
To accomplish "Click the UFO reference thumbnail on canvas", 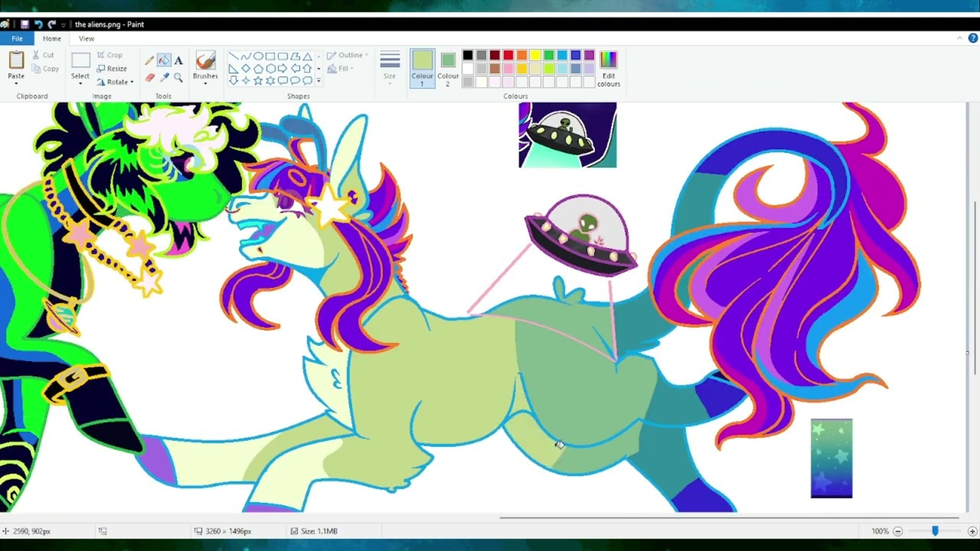I will (567, 135).
